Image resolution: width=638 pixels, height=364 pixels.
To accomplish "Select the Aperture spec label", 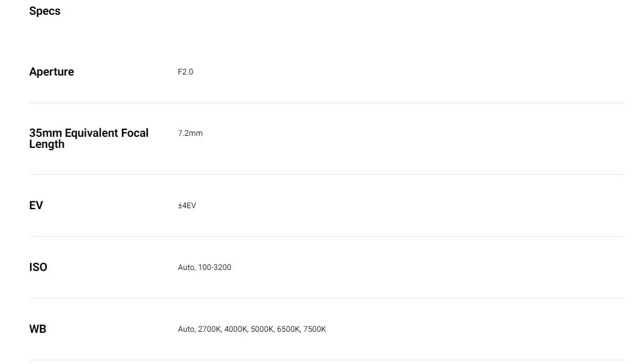I will click(x=51, y=72).
